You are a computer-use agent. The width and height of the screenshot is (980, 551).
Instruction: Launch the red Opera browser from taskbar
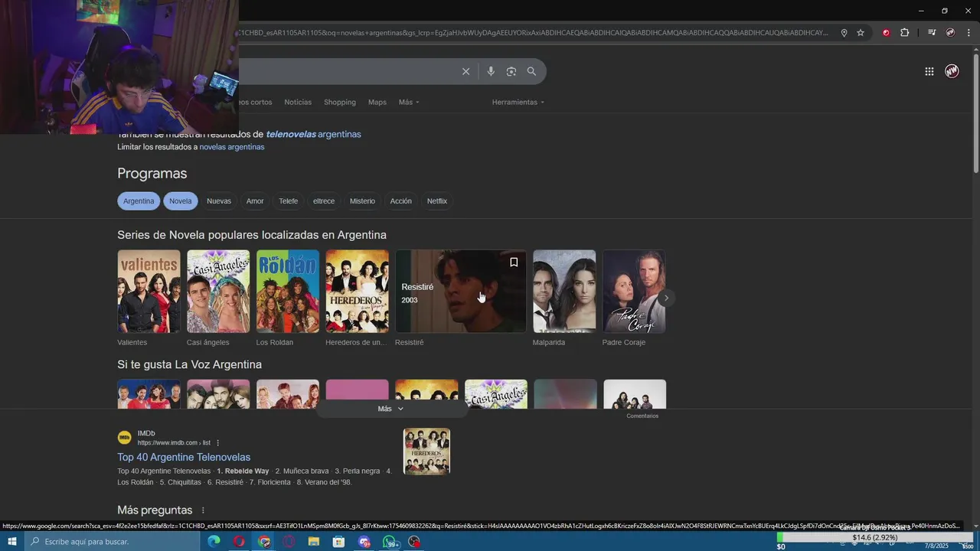[239, 542]
